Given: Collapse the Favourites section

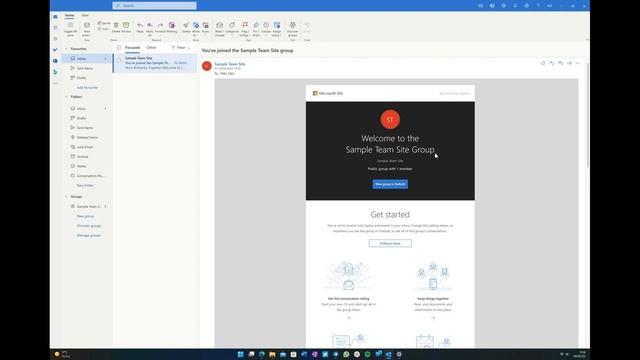Looking at the screenshot, I should click(66, 49).
